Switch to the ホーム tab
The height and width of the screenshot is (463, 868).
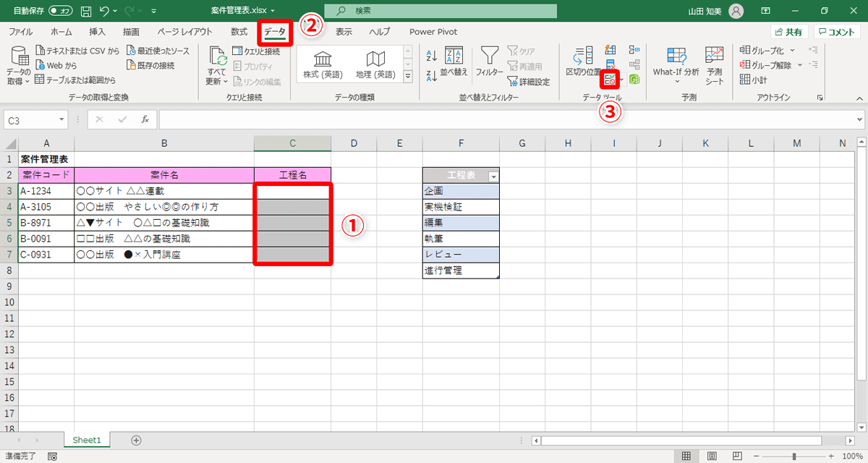(x=61, y=32)
